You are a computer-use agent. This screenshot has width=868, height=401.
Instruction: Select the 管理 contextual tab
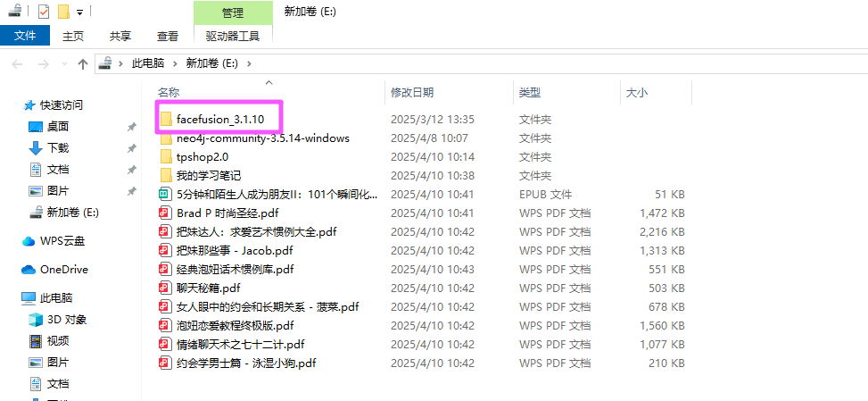coord(233,13)
